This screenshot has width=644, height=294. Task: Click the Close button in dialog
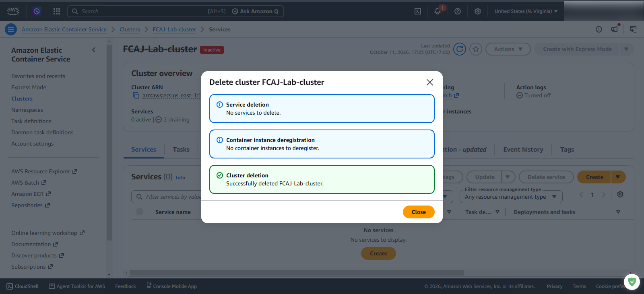pyautogui.click(x=419, y=212)
